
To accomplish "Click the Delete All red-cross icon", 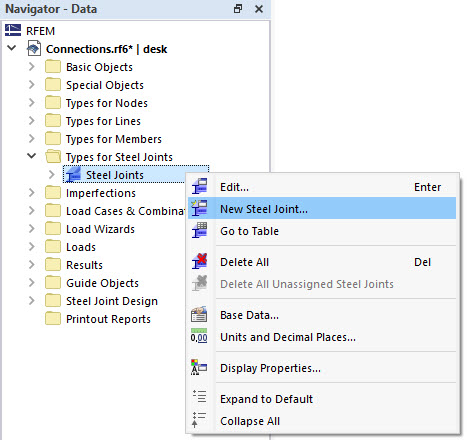I will coord(199,261).
